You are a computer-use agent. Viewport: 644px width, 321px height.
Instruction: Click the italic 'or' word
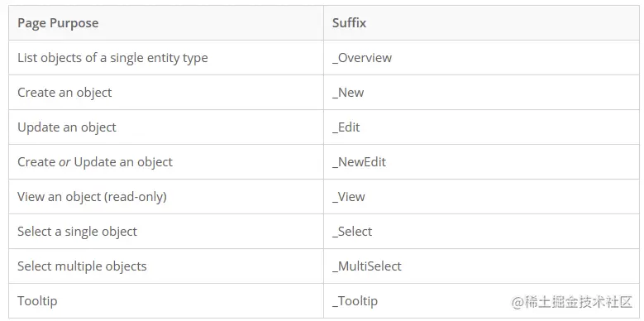64,162
